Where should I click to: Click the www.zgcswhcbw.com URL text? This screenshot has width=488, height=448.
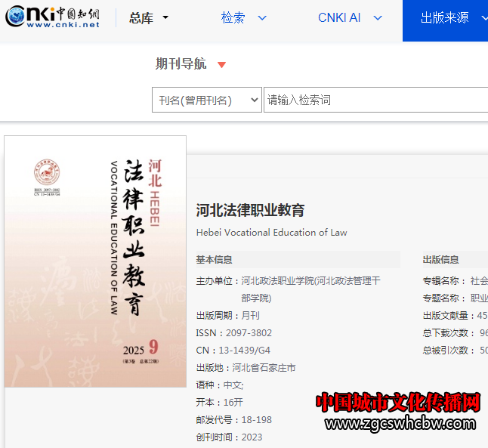point(400,424)
